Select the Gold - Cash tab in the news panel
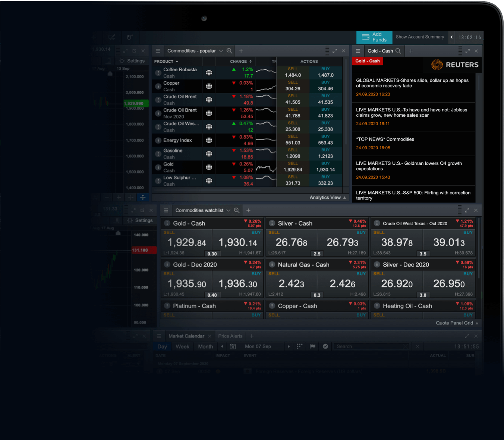 (367, 61)
